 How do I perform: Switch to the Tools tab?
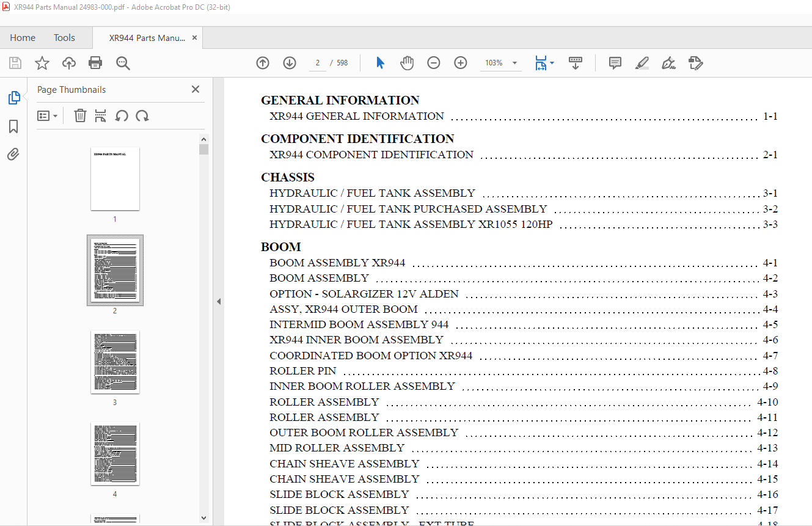click(x=64, y=38)
